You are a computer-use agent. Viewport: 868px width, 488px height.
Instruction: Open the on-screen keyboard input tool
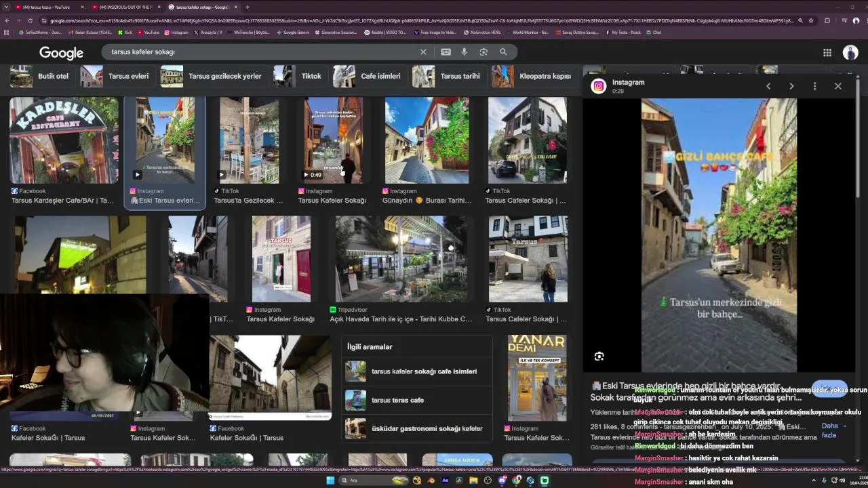pyautogui.click(x=446, y=52)
